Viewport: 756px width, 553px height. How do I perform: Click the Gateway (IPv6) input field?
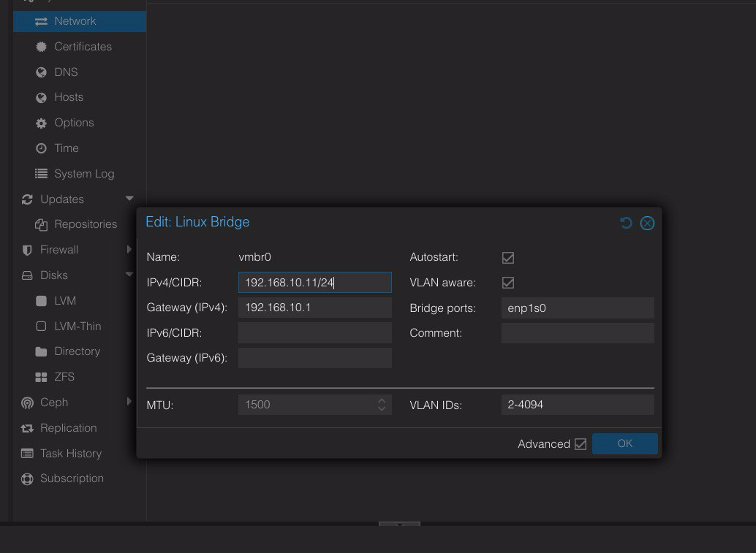315,358
